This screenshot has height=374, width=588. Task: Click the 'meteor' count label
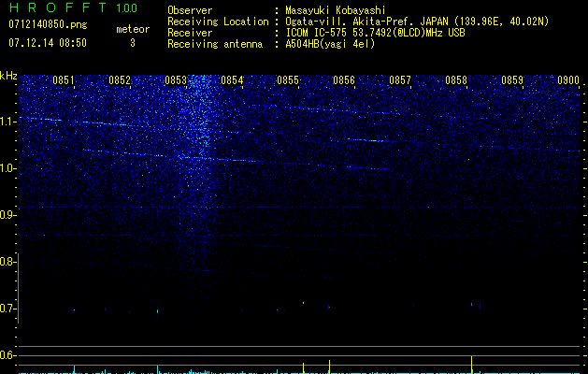coord(133,29)
